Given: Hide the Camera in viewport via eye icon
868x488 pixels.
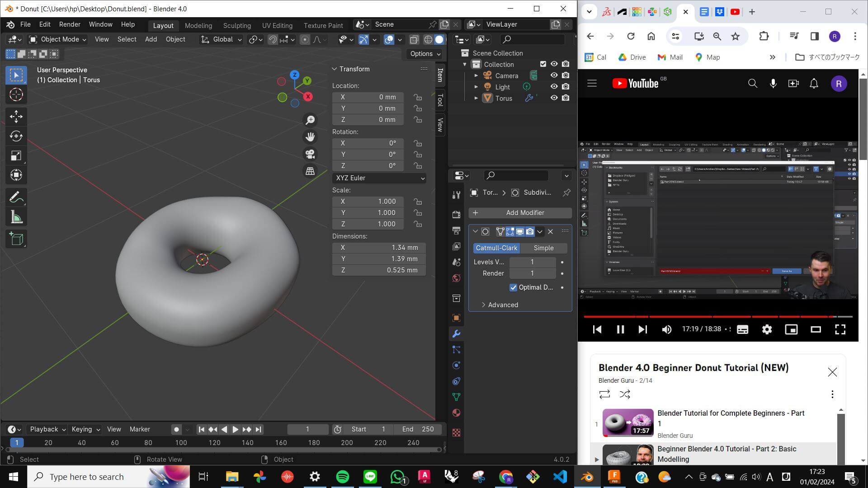Looking at the screenshot, I should coord(554,75).
